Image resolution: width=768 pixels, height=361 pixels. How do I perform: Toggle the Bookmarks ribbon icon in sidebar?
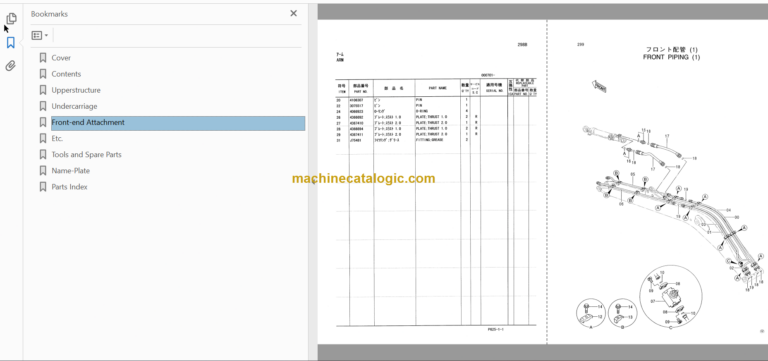point(11,43)
